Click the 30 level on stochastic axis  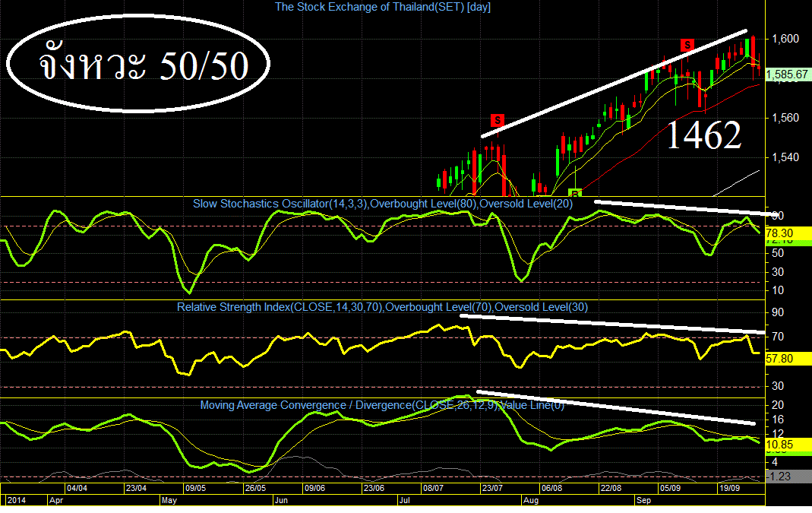778,271
